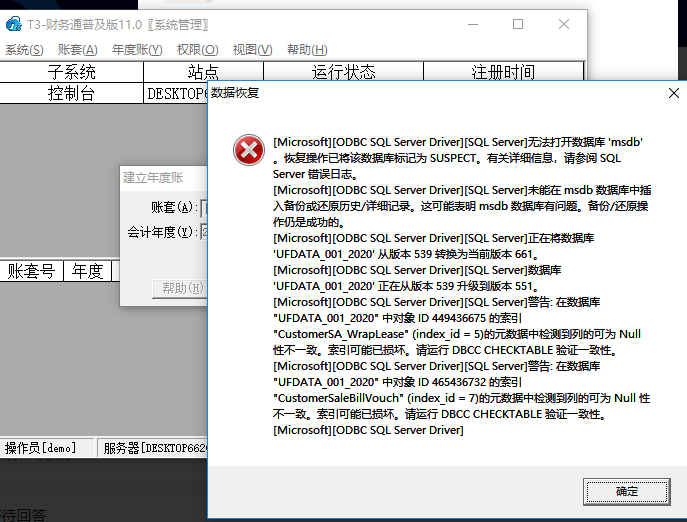Click 帮助(H) button in 建立年度账 dialog
This screenshot has width=687, height=522.
coord(180,288)
